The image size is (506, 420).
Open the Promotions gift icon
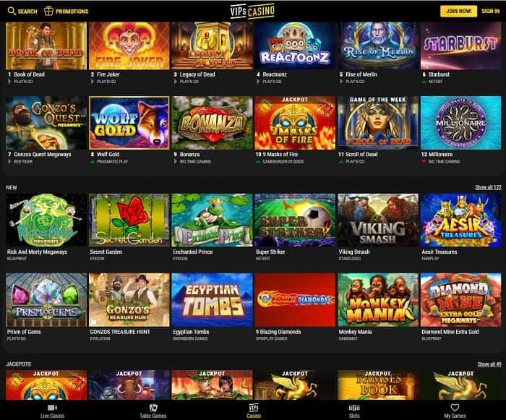(48, 11)
